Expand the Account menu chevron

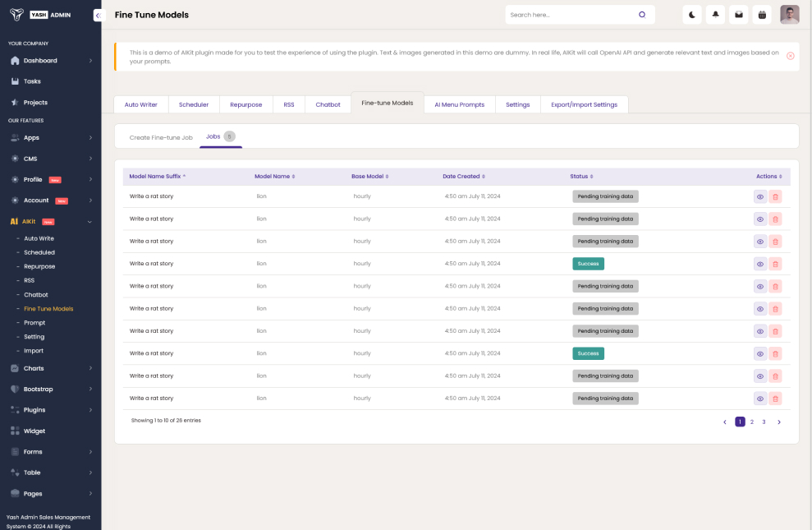[x=90, y=200]
